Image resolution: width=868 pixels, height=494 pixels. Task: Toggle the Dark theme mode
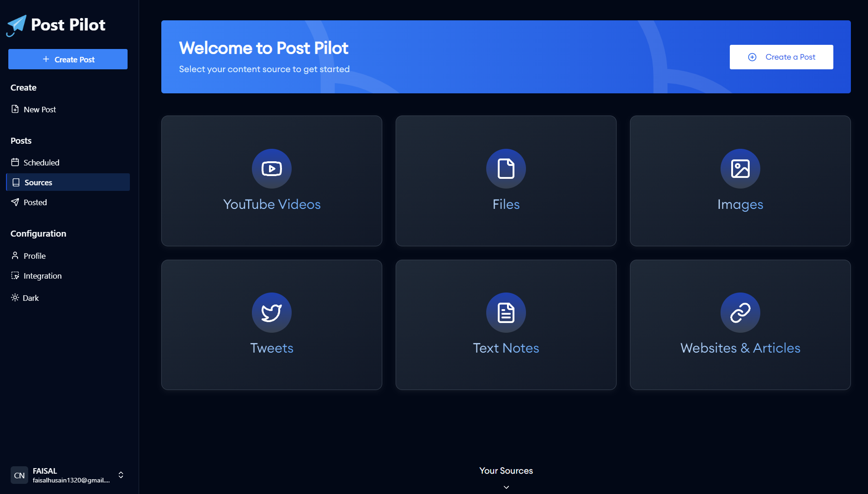coord(25,298)
